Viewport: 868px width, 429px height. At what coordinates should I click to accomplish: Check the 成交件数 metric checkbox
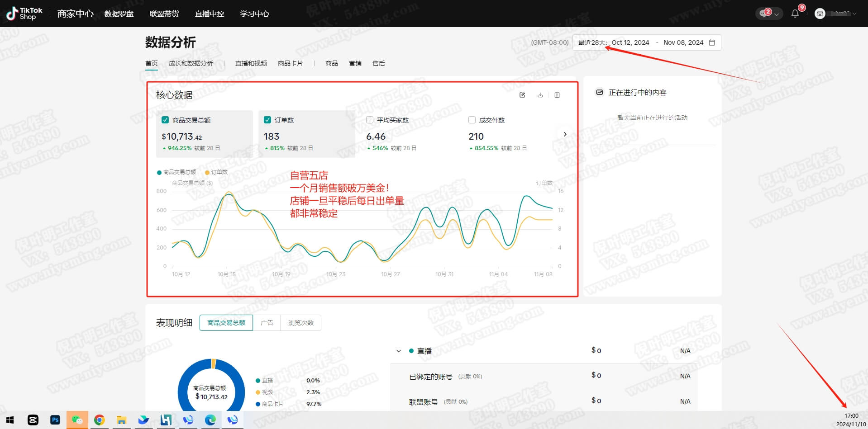tap(472, 120)
